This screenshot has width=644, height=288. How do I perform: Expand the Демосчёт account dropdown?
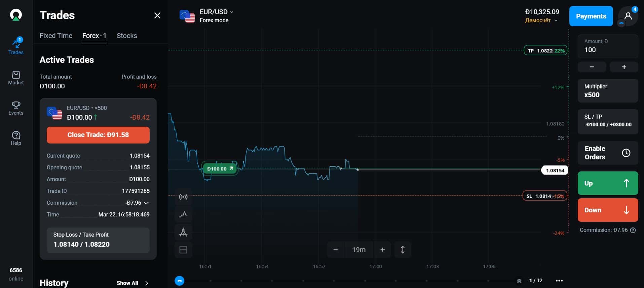tap(541, 20)
